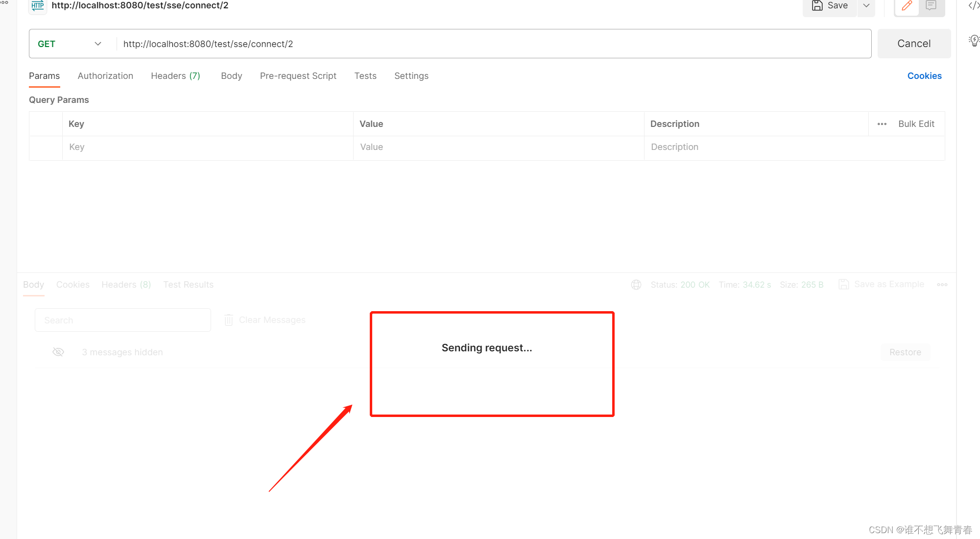The width and height of the screenshot is (980, 539).
Task: Open the Cookies link
Action: pyautogui.click(x=924, y=76)
